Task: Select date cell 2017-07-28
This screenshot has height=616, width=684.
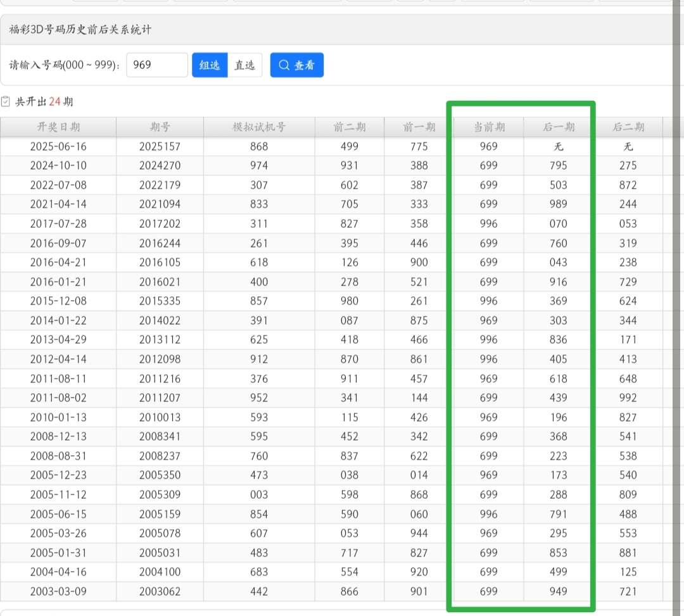Action: [x=58, y=223]
